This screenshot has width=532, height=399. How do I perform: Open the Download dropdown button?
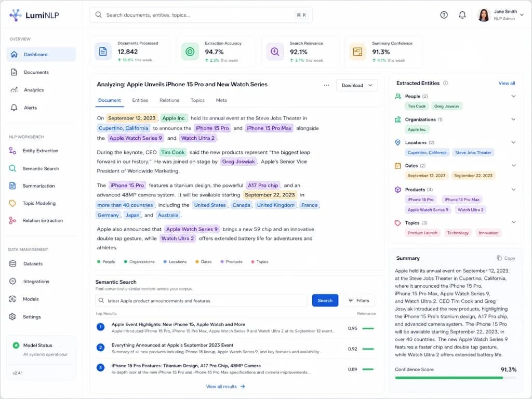coord(357,85)
